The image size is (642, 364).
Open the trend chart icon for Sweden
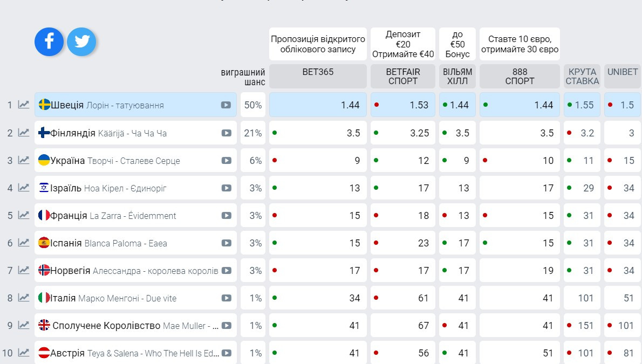tap(24, 105)
